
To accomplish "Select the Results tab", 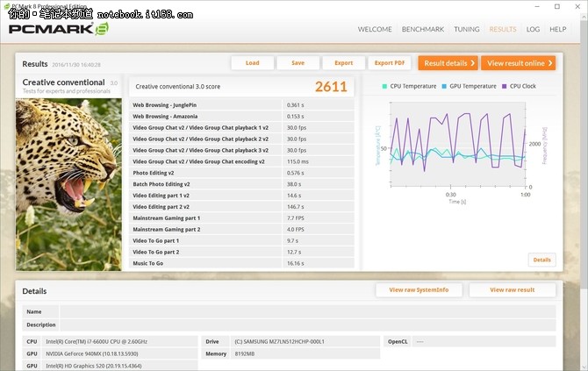I will tap(503, 29).
